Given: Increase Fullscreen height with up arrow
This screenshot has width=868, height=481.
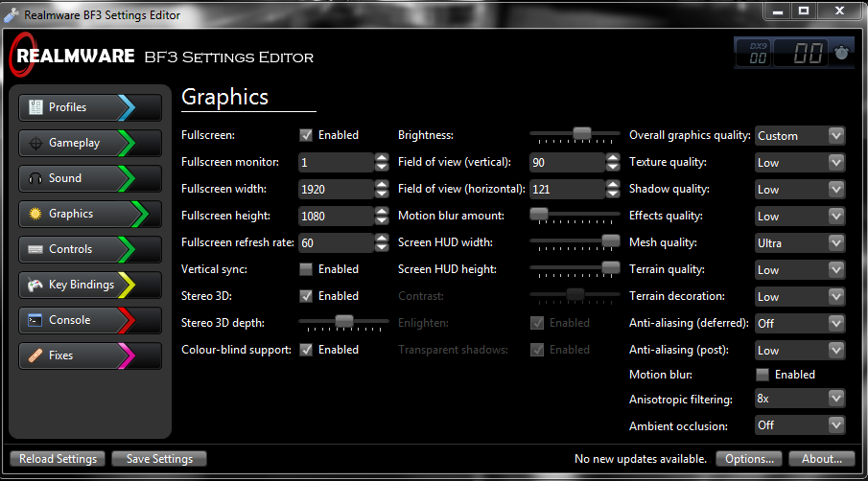Looking at the screenshot, I should 382,211.
